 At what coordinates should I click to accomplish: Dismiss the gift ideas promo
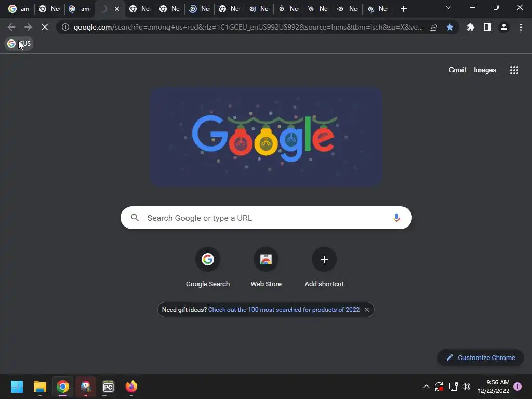[367, 310]
